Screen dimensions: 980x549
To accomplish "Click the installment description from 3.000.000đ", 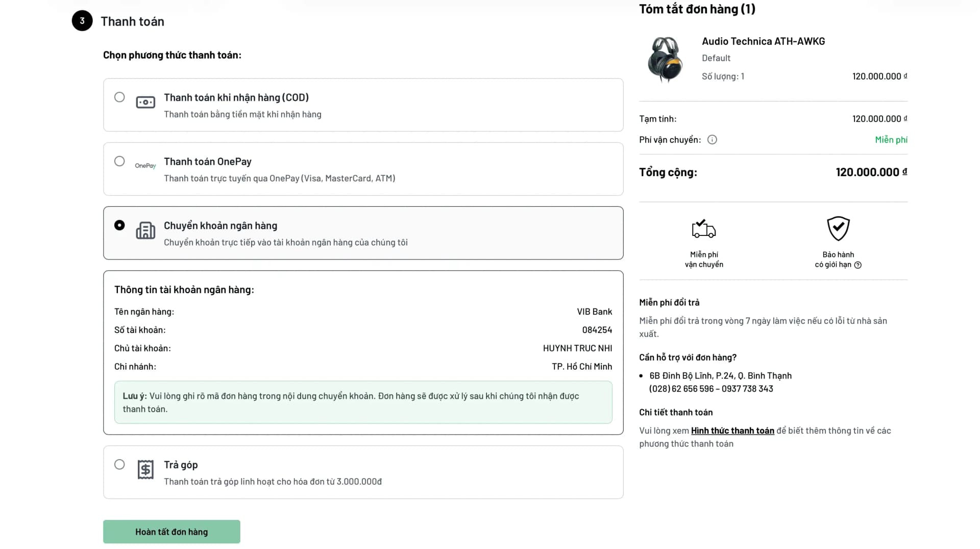I will pyautogui.click(x=273, y=482).
